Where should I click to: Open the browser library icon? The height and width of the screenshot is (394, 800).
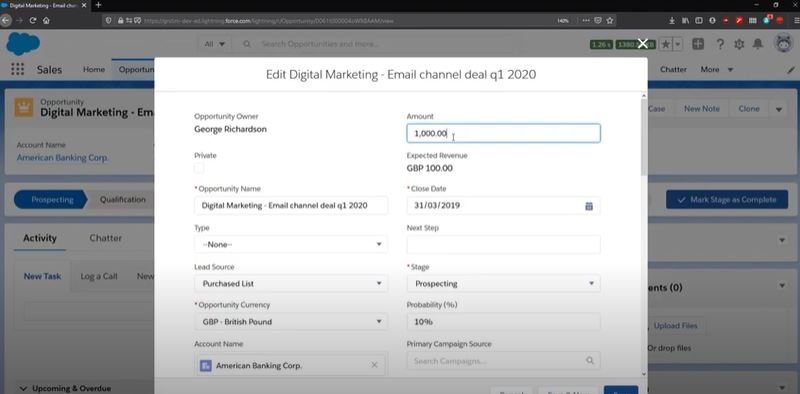click(x=685, y=21)
